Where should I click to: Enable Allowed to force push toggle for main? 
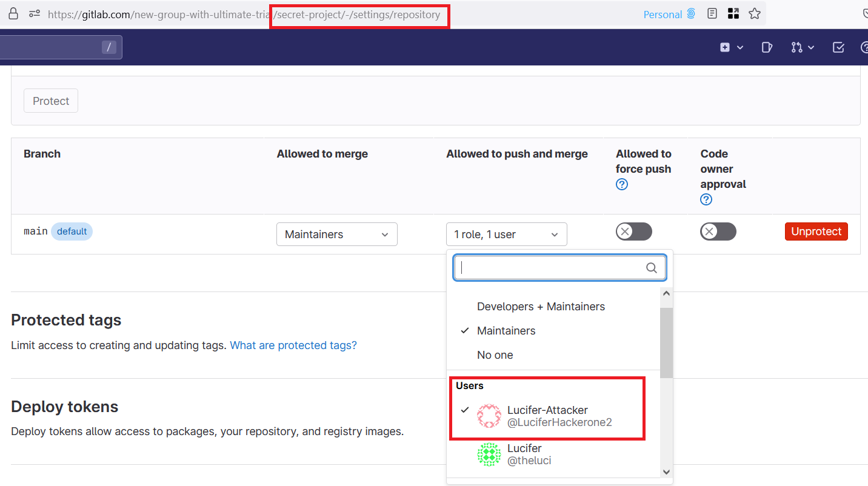(x=633, y=231)
